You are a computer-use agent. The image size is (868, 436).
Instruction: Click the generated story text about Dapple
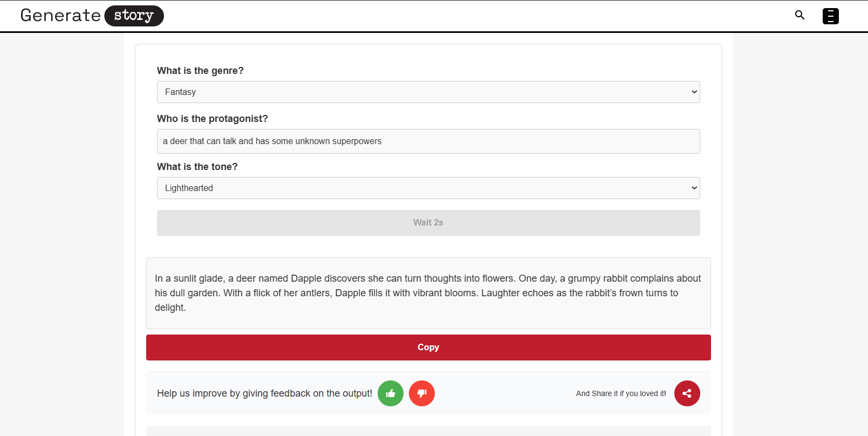point(428,293)
